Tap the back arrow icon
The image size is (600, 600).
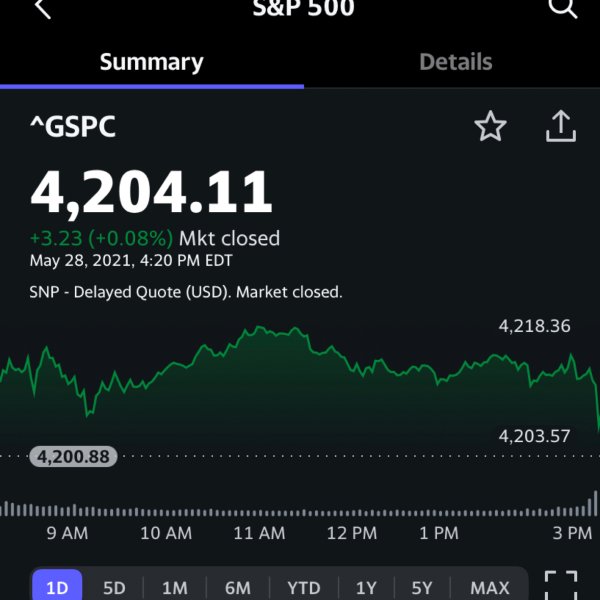43,8
